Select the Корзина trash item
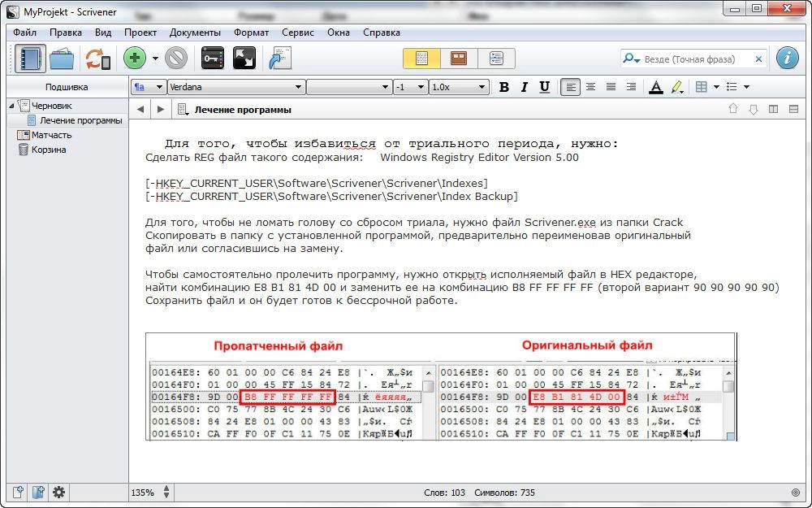Screen dimensions: 812x508 click(49, 150)
